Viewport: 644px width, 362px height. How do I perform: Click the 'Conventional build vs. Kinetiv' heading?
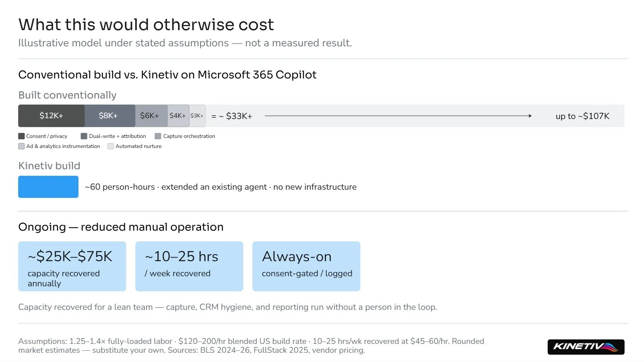167,75
